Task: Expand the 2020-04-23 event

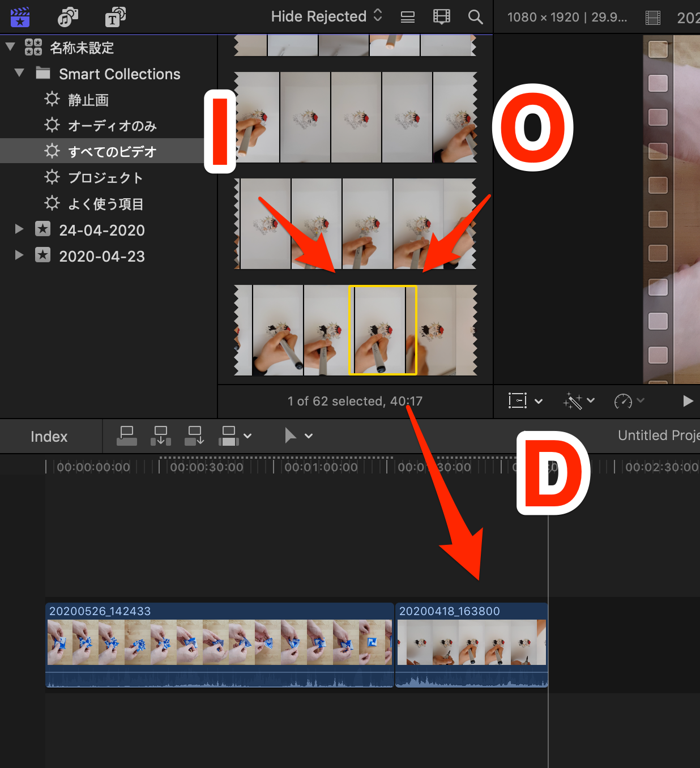Action: 19,255
